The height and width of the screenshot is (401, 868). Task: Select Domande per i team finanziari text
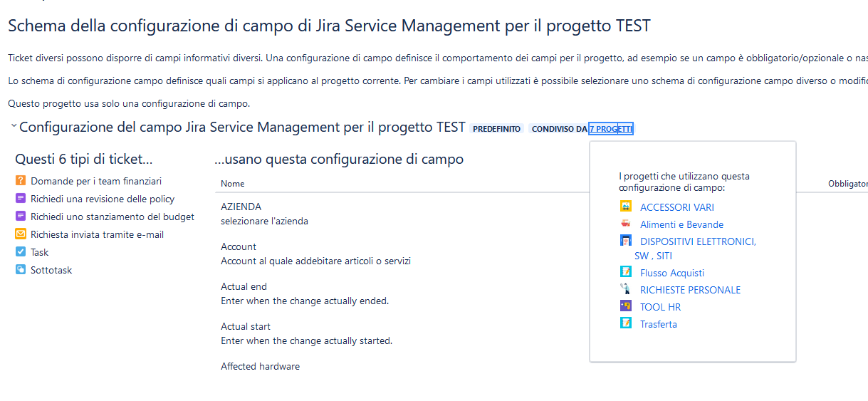click(x=96, y=182)
